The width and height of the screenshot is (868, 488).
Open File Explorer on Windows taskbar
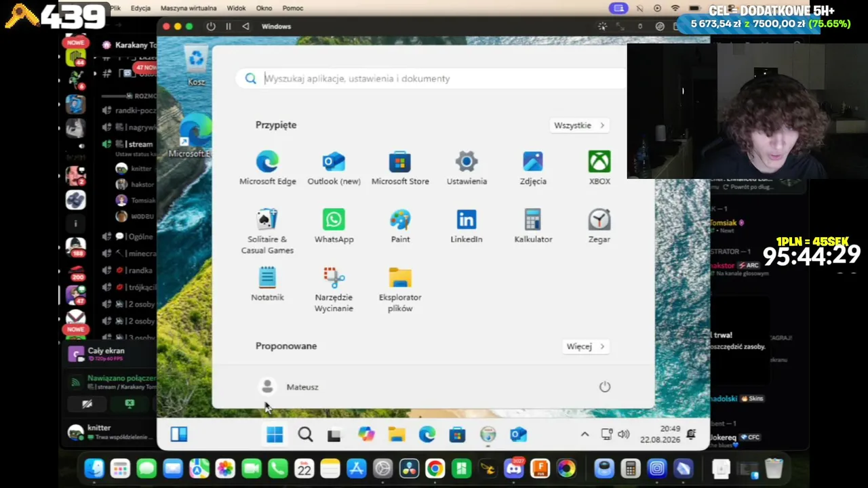(397, 434)
